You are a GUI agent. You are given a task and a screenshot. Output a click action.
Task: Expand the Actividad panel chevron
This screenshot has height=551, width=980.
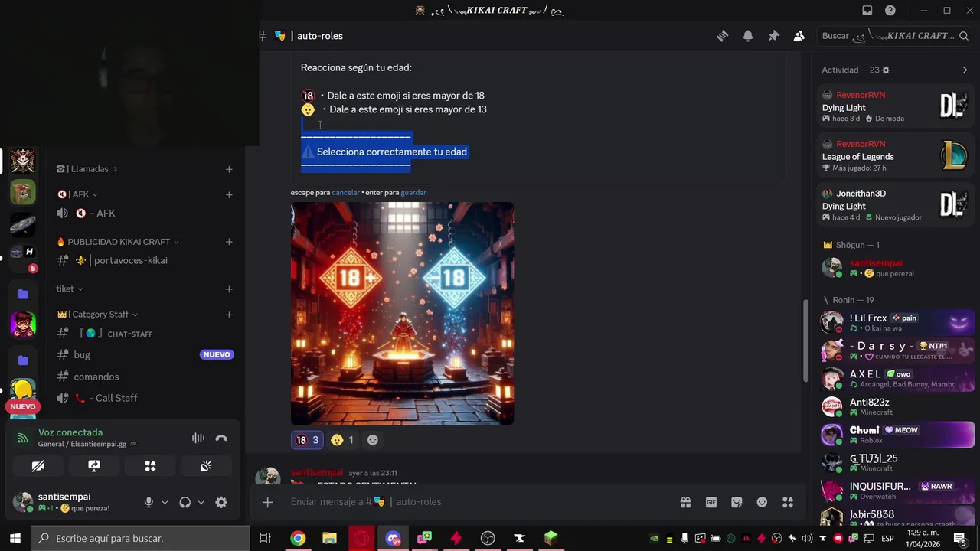965,70
